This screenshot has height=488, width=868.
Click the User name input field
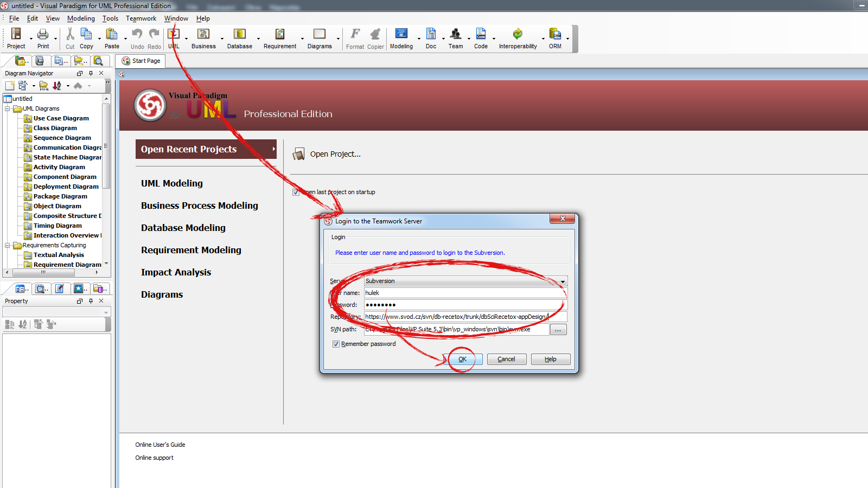[x=465, y=293]
